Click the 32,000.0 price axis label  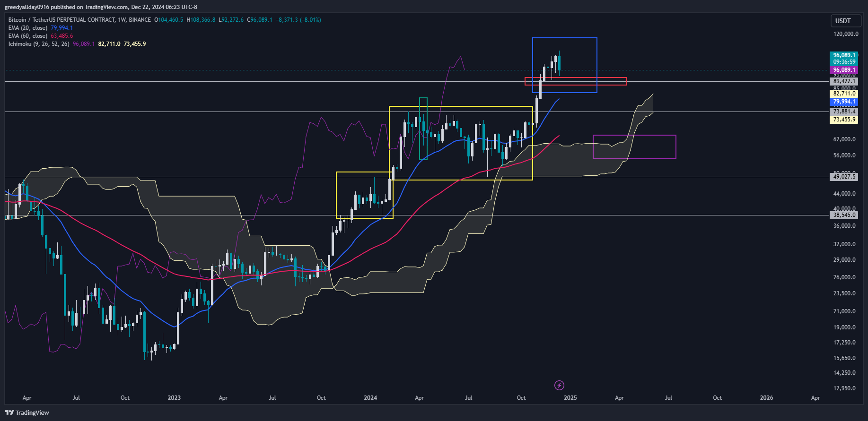click(844, 244)
